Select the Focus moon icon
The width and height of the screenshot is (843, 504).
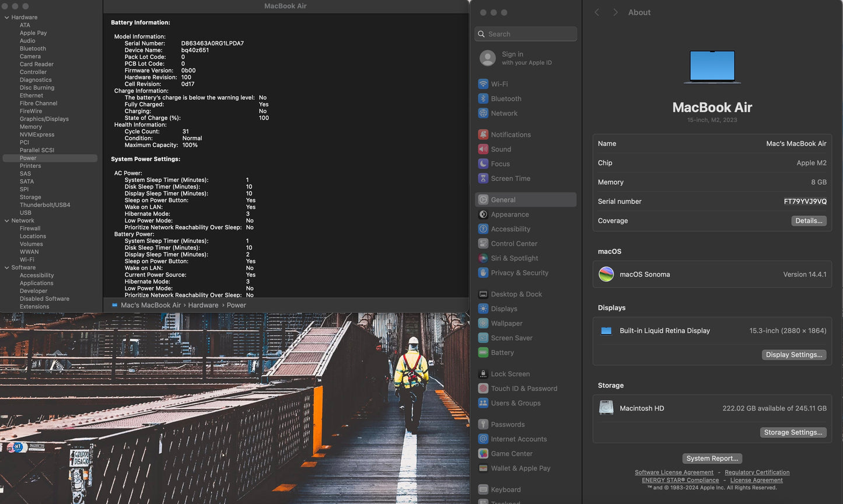[483, 164]
